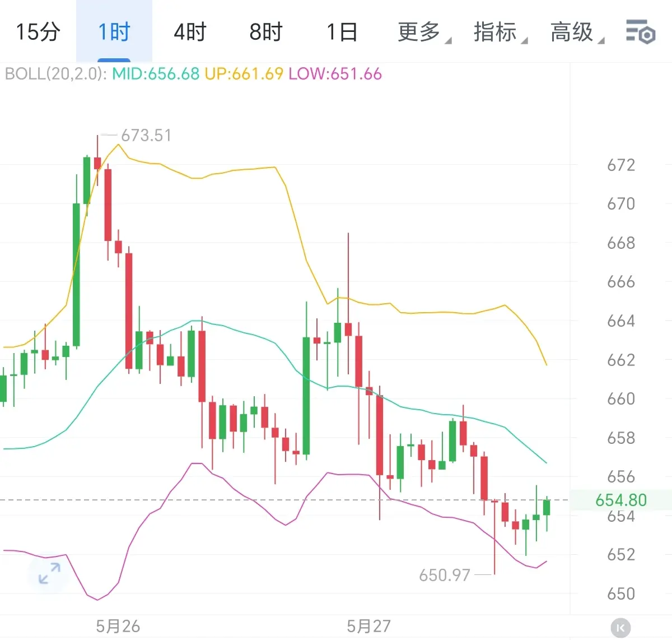672x640 pixels.
Task: Open the 指标 indicators dropdown
Action: [500, 32]
